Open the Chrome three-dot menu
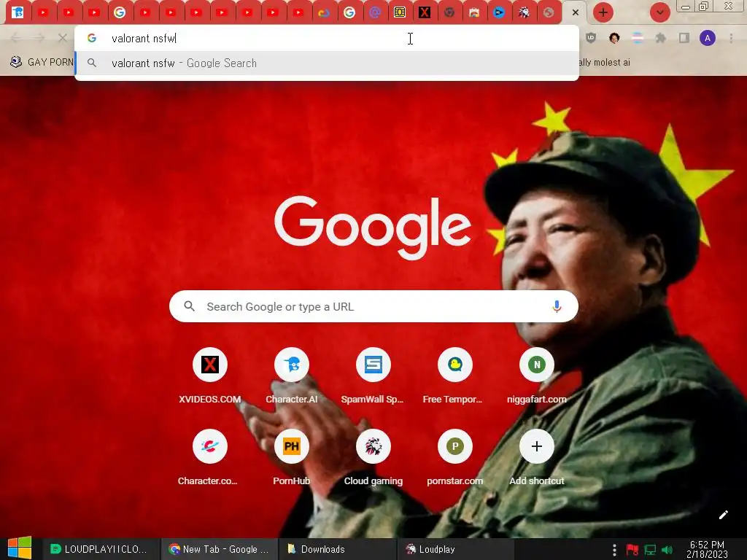Screen dimensions: 747x560 pyautogui.click(x=731, y=38)
